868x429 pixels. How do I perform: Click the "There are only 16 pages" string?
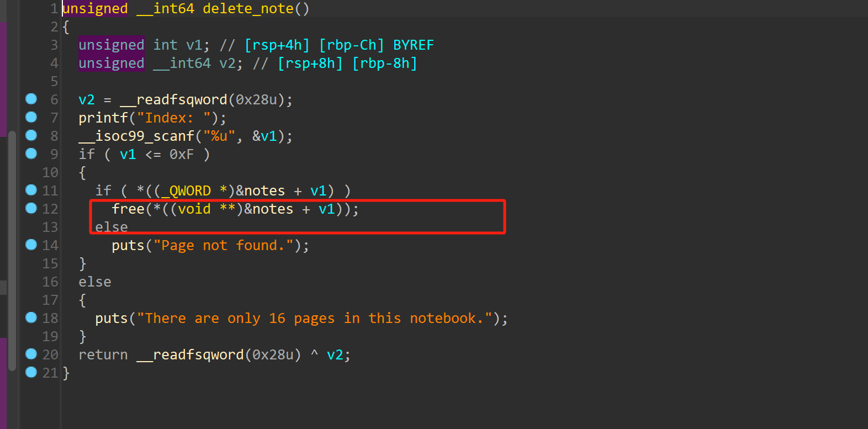point(314,319)
